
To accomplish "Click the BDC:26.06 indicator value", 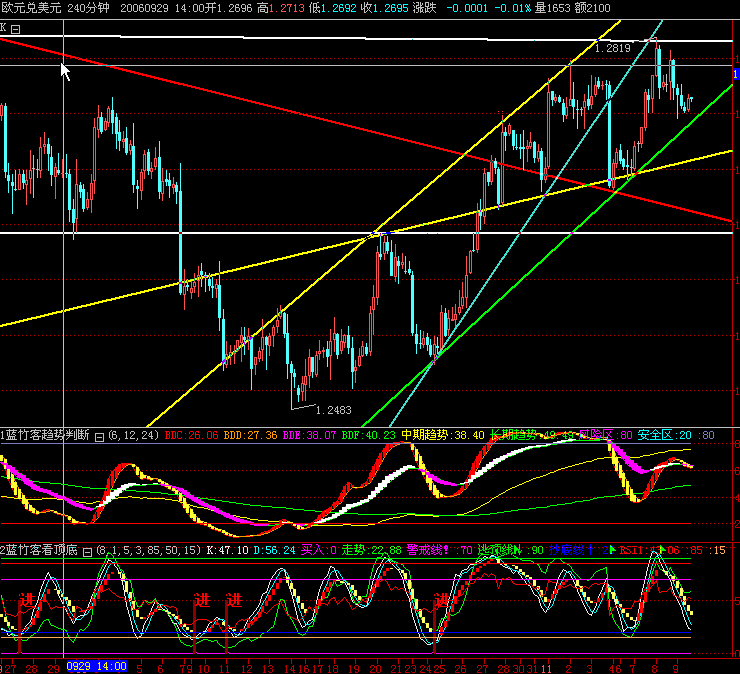I will pyautogui.click(x=191, y=435).
